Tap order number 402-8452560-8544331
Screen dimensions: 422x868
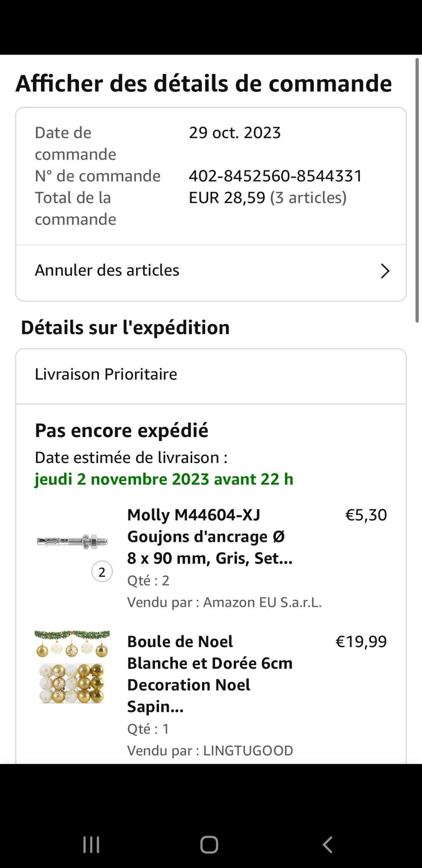point(275,176)
